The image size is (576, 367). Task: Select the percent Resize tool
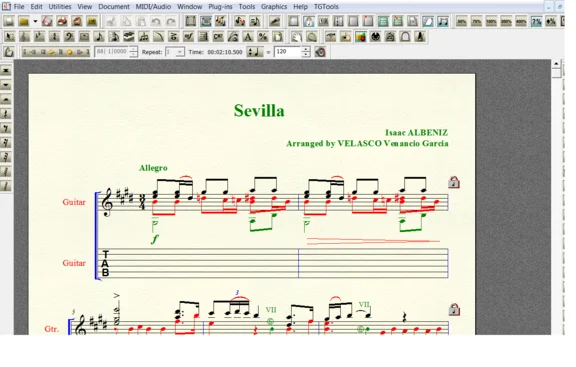coord(263,37)
